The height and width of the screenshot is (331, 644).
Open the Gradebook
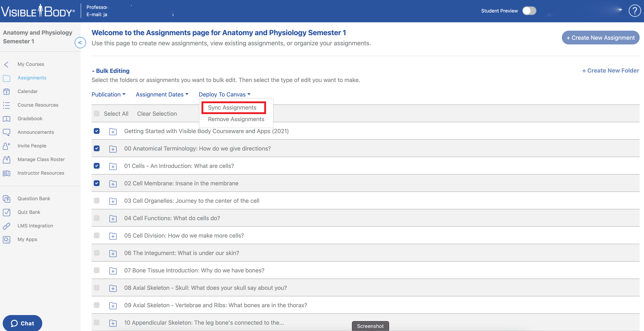pos(30,118)
